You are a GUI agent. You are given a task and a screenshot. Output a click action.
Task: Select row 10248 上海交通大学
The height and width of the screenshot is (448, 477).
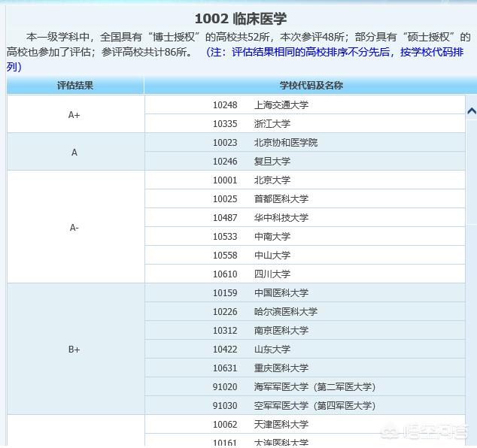pyautogui.click(x=305, y=104)
